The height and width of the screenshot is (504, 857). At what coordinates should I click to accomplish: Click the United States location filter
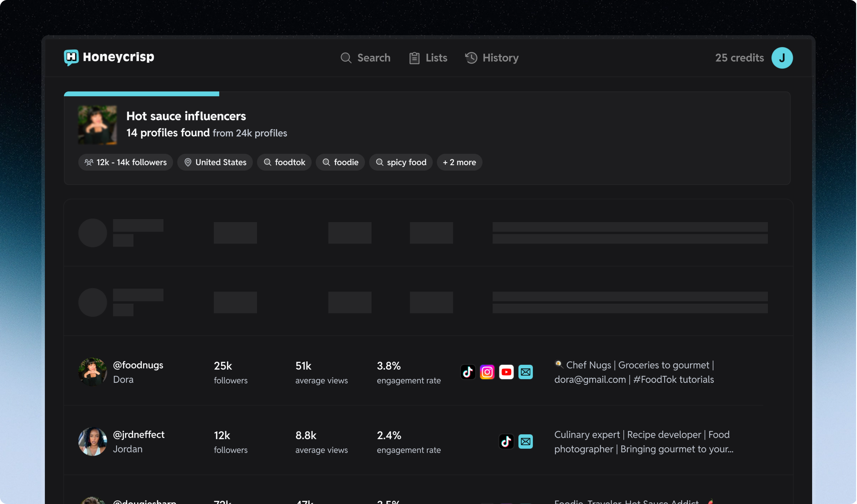point(215,162)
